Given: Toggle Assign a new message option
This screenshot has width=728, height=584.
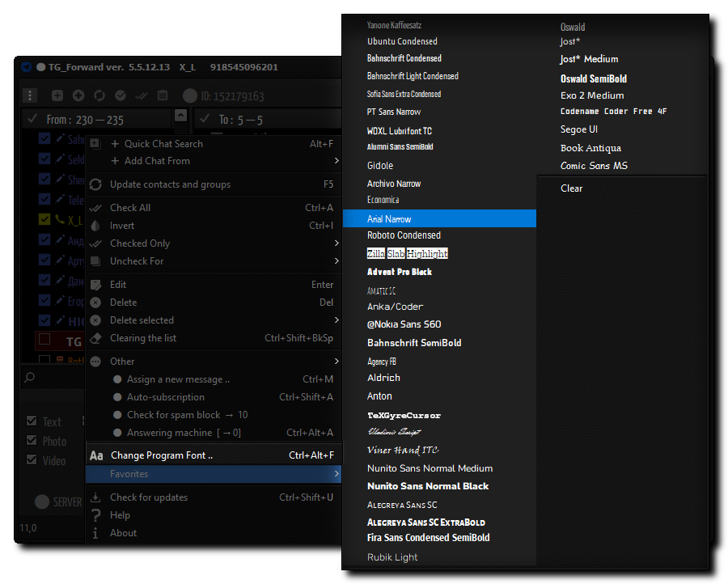Looking at the screenshot, I should point(117,379).
